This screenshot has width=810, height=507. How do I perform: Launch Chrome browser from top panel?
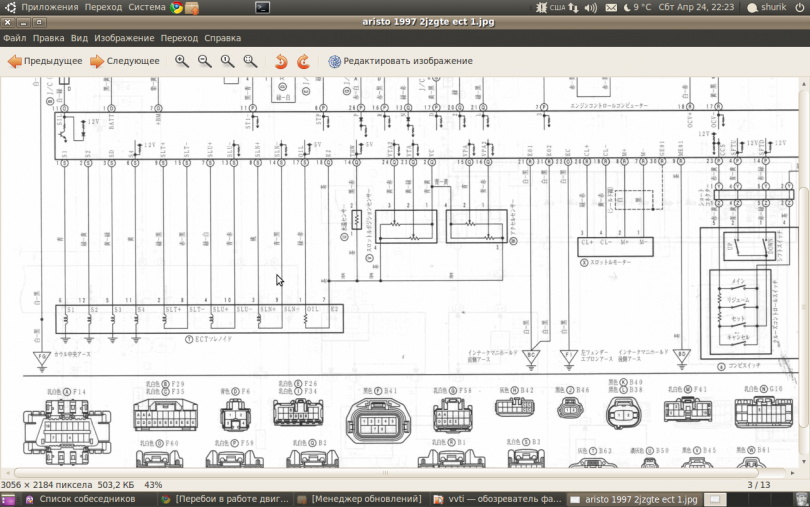coord(177,7)
